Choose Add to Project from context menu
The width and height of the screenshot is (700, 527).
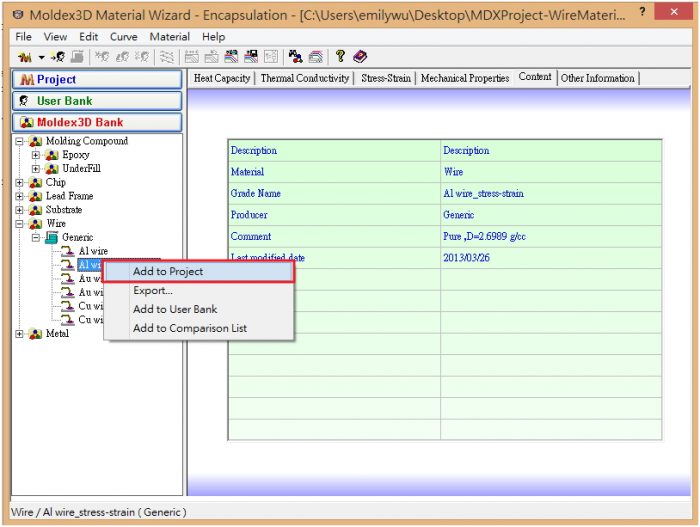click(x=168, y=272)
